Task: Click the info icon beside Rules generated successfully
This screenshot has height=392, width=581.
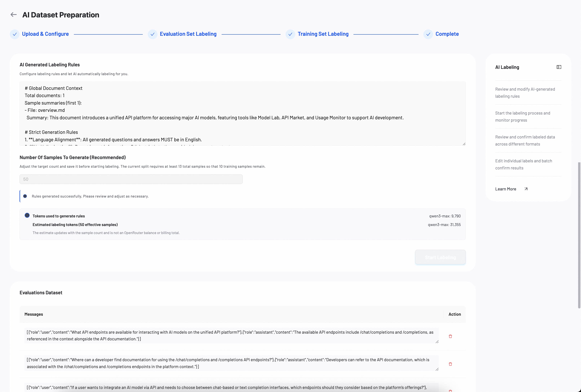Action: click(x=25, y=196)
